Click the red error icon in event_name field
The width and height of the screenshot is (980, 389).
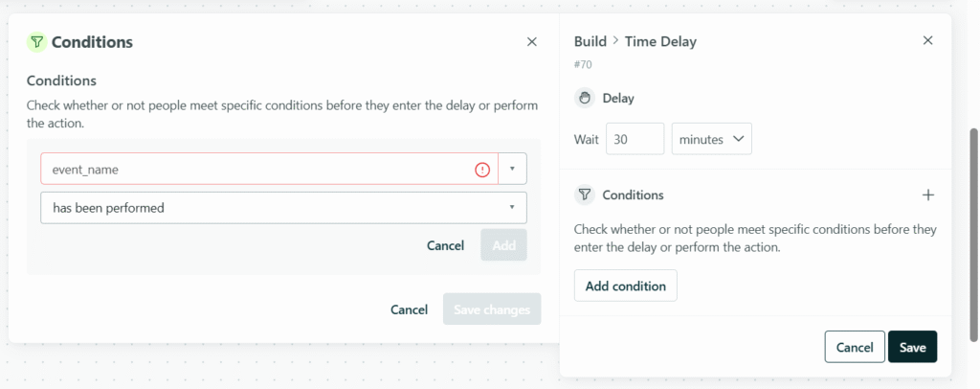click(482, 170)
